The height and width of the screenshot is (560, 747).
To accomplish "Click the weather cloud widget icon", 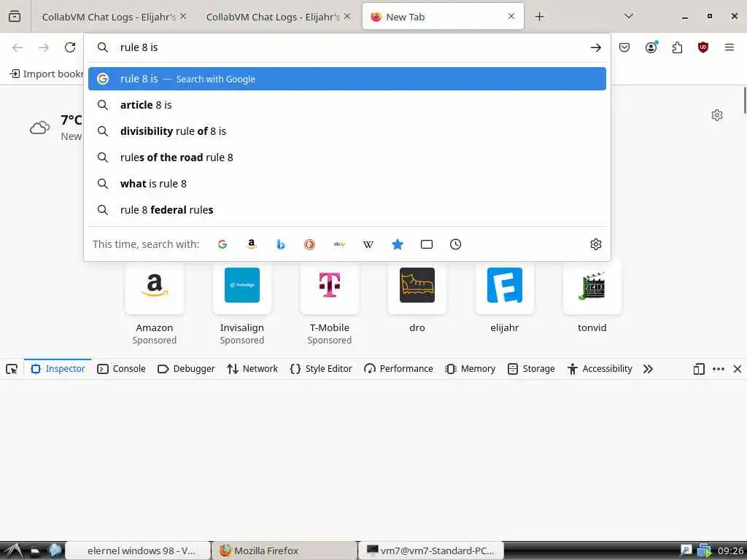I will click(x=39, y=128).
